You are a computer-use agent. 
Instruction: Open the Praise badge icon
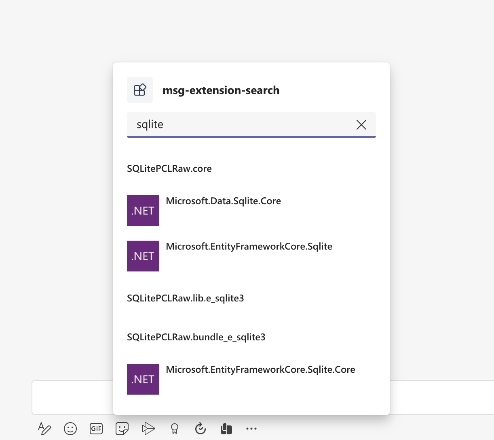[174, 428]
